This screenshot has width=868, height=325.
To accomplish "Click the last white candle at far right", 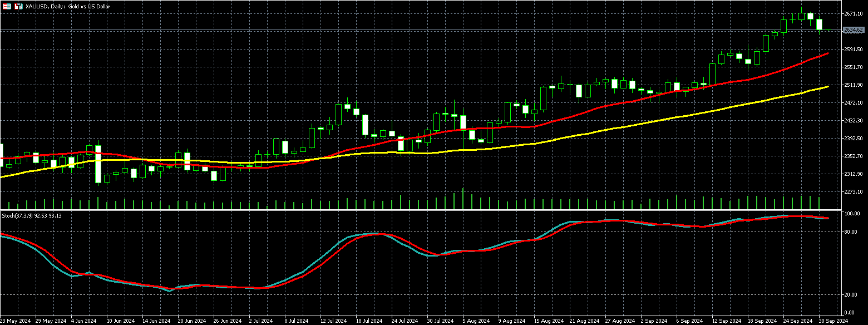I will coord(819,24).
